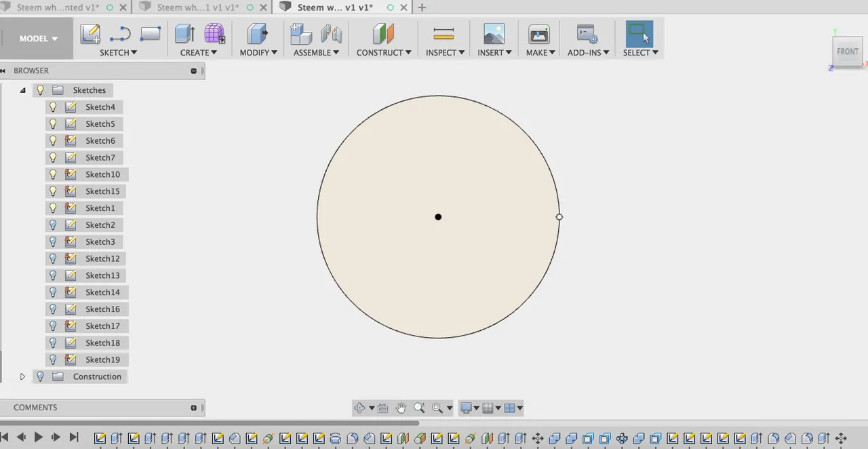Screen dimensions: 868x449
Task: Click the Create Sketch tool icon
Action: pos(90,34)
